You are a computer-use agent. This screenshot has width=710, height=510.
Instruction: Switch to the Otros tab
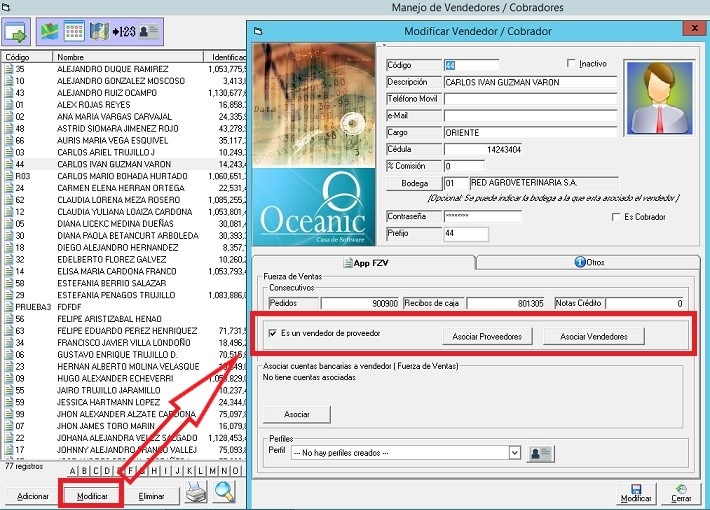click(589, 262)
